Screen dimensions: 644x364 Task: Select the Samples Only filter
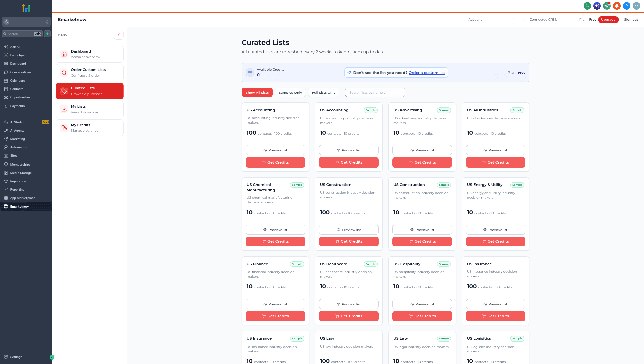click(x=290, y=92)
